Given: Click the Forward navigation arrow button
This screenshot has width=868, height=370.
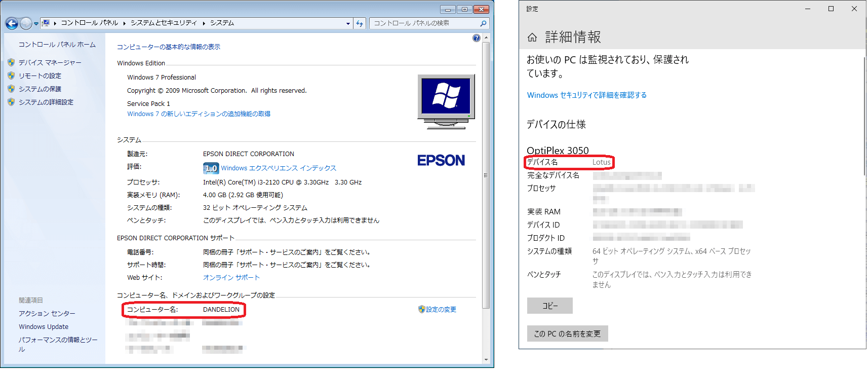Looking at the screenshot, I should (26, 23).
